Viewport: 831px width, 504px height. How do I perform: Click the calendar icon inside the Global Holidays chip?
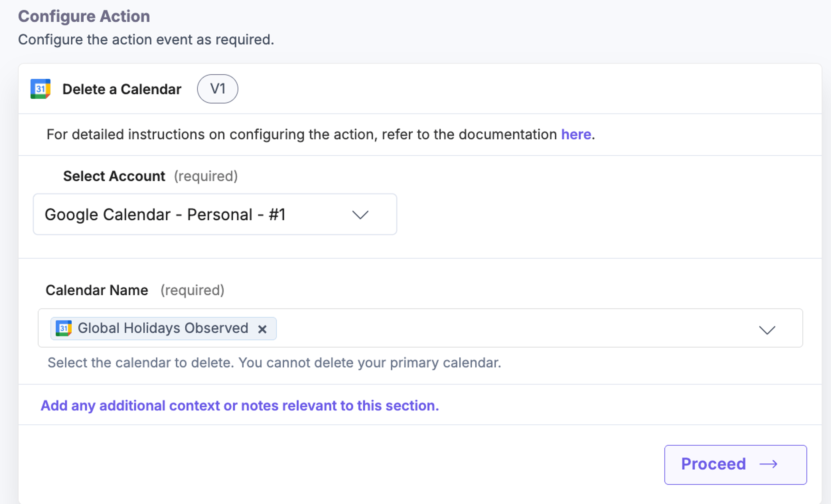(x=64, y=328)
